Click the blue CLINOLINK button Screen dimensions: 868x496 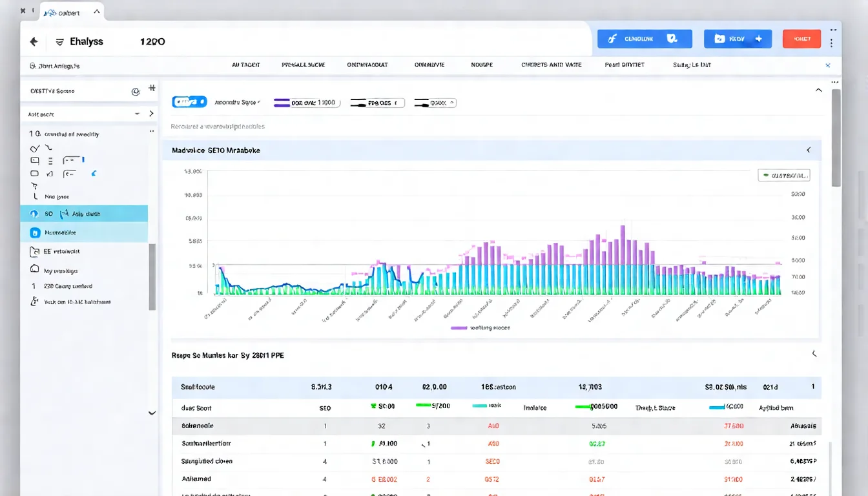tap(645, 39)
